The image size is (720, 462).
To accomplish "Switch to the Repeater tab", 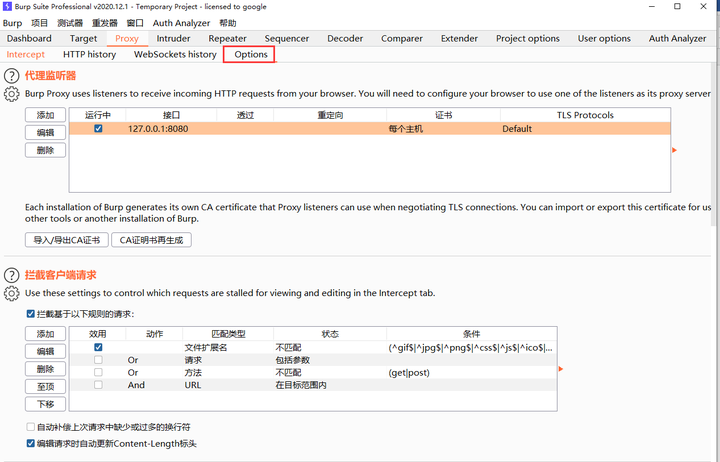I will [x=227, y=39].
